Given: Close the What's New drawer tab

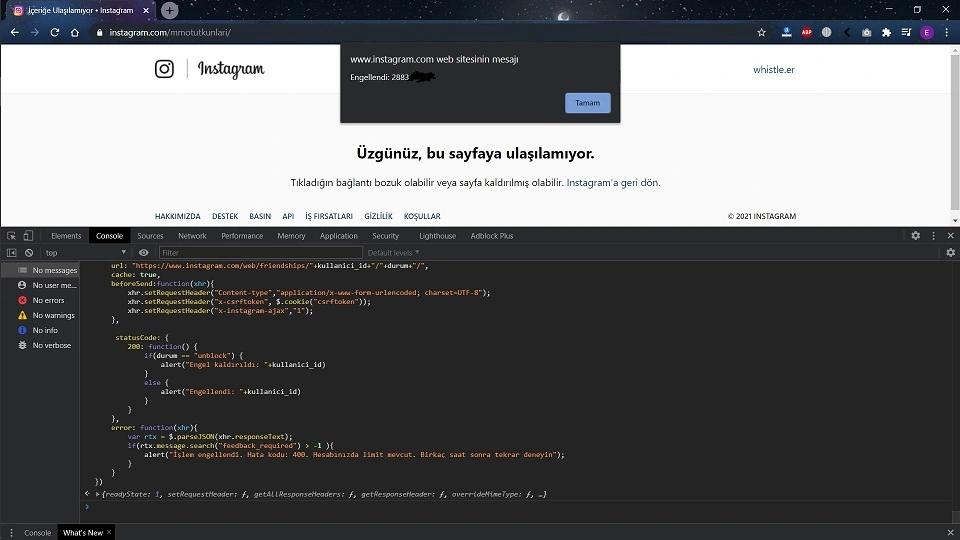Looking at the screenshot, I should (109, 532).
